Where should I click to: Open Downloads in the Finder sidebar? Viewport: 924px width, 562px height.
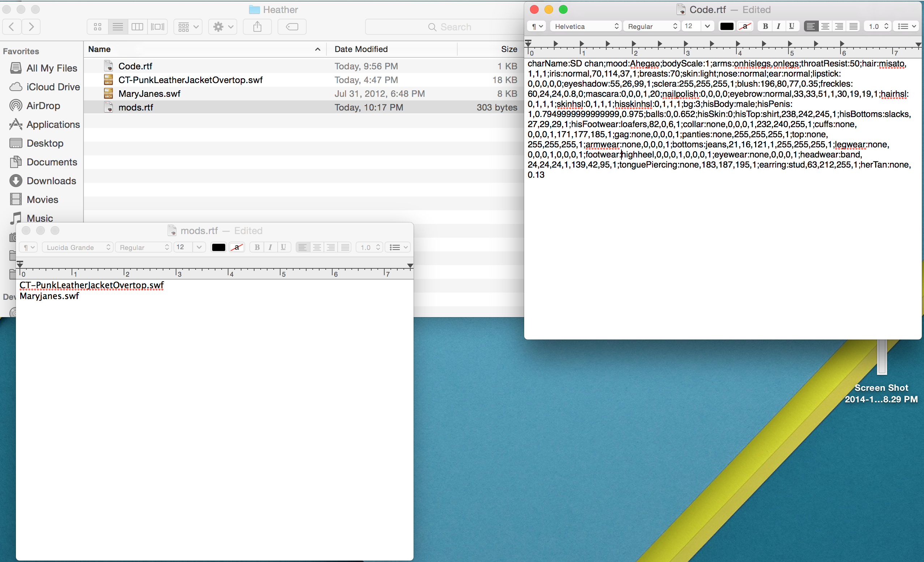pos(51,181)
